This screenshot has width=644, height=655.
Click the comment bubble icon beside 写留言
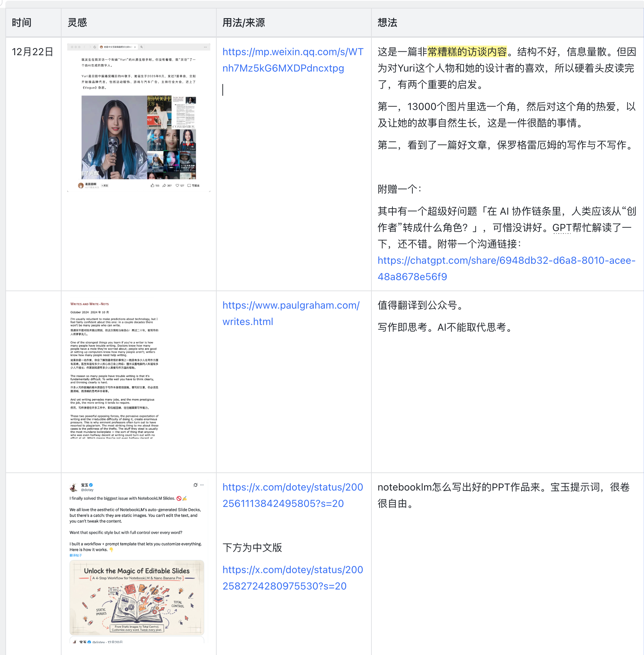(189, 185)
